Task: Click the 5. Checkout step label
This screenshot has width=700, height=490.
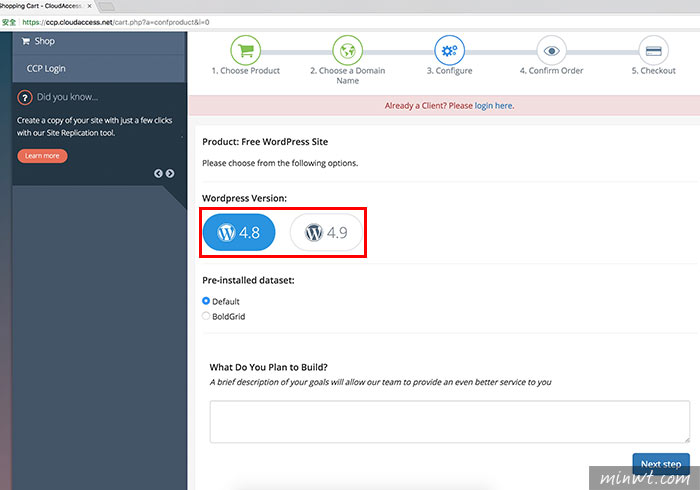Action: pyautogui.click(x=653, y=71)
